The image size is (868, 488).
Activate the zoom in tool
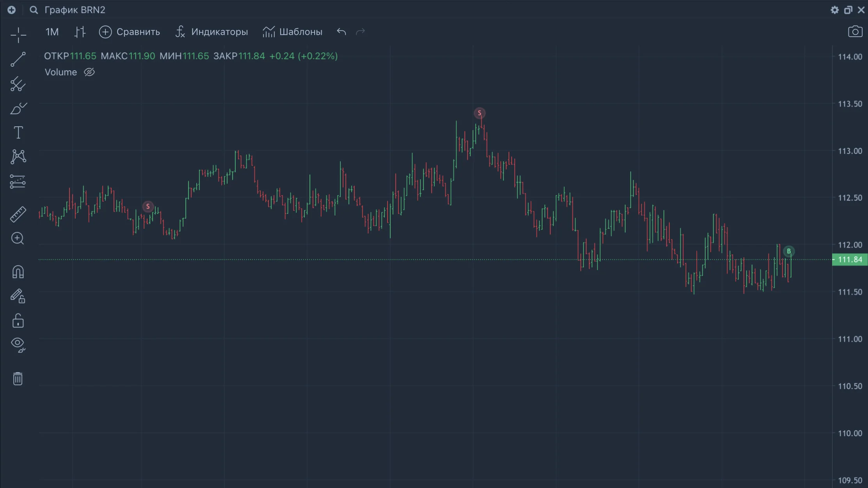tap(18, 238)
